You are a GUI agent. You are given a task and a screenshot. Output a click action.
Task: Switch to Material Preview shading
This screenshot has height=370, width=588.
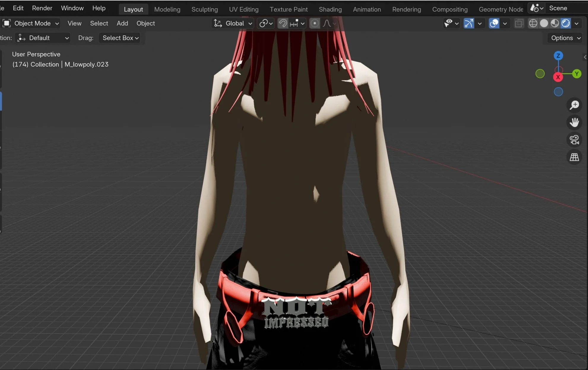[555, 23]
